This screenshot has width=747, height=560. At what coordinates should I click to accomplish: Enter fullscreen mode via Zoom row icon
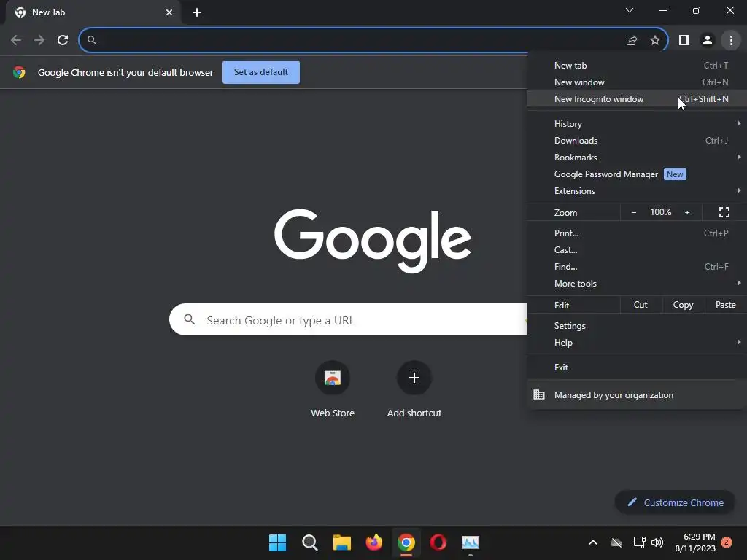click(724, 212)
